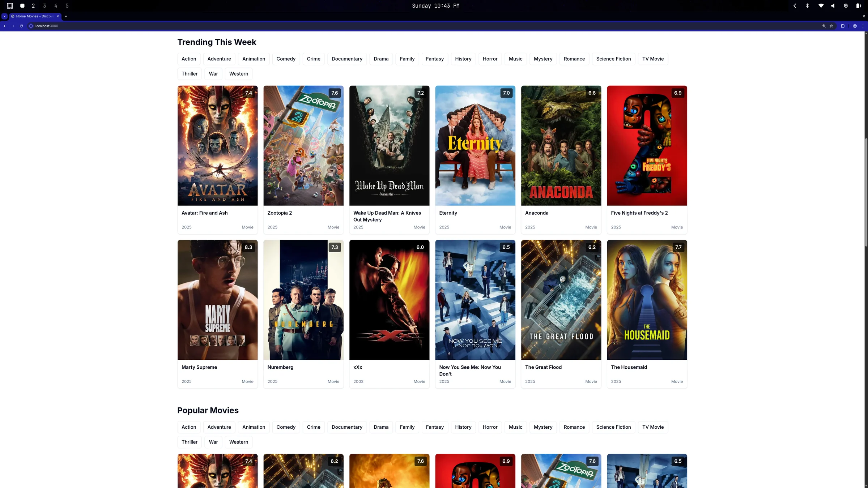Reload the localhost page
Image resolution: width=868 pixels, height=488 pixels.
click(21, 26)
